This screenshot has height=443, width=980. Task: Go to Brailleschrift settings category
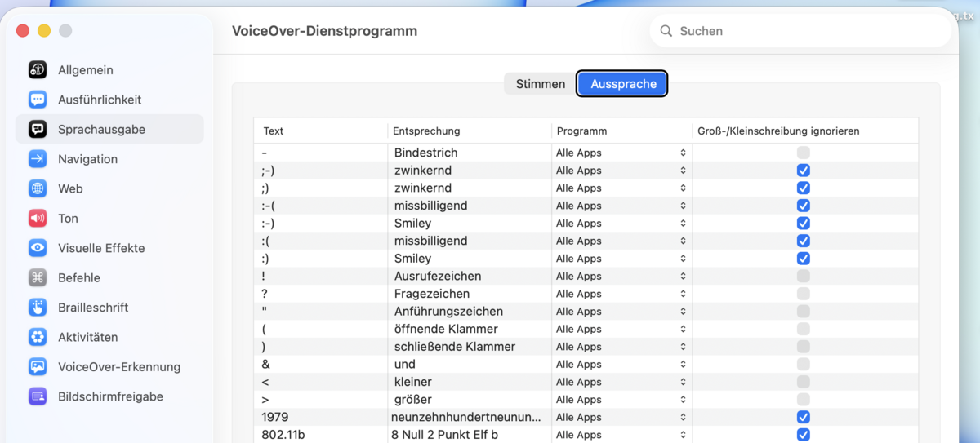click(x=109, y=308)
